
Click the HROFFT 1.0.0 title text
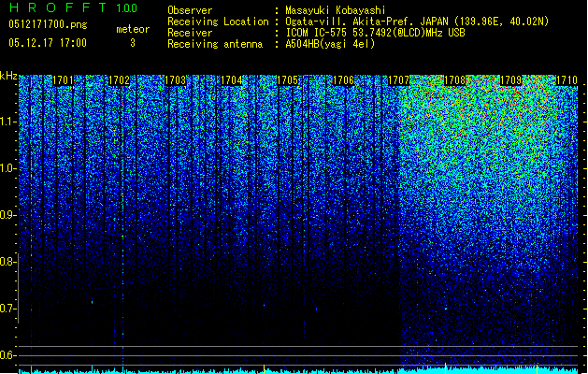[73, 7]
